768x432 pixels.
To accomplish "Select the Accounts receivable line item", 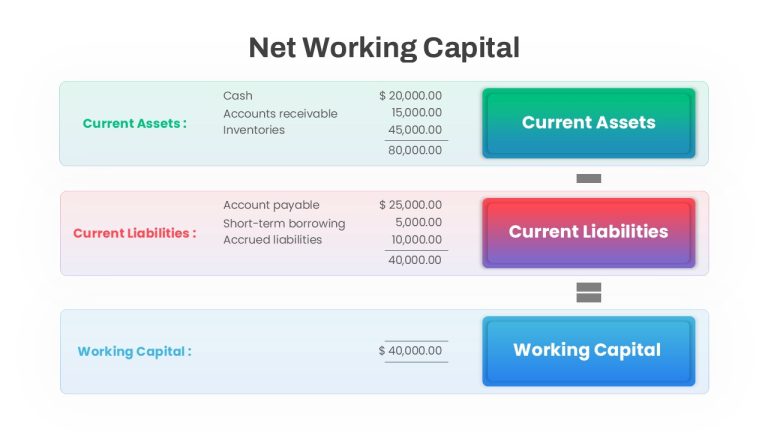I will (x=280, y=114).
